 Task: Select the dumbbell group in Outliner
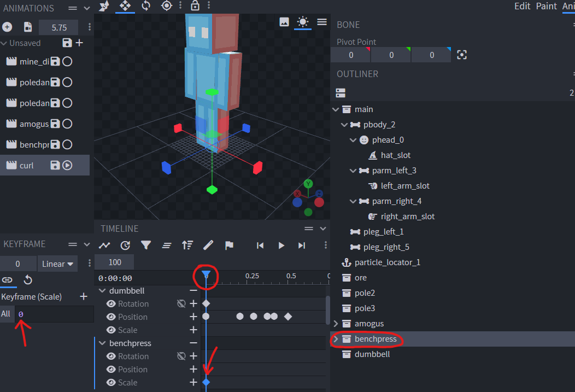(x=372, y=354)
